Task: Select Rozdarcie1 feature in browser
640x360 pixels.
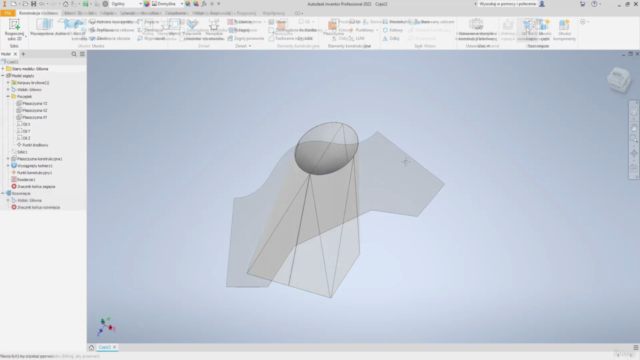Action: (23, 180)
